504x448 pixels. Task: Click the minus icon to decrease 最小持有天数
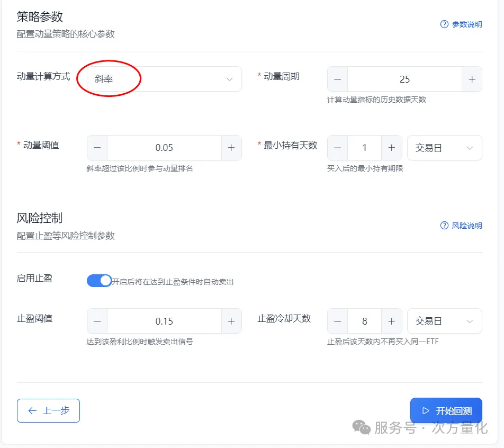337,148
